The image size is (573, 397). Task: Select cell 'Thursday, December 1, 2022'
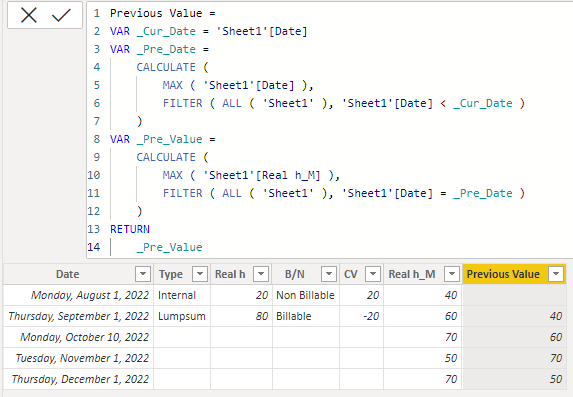79,379
